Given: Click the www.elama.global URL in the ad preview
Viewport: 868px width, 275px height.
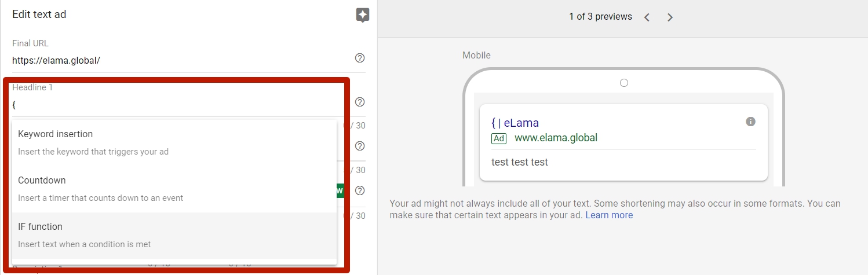Looking at the screenshot, I should tap(556, 138).
